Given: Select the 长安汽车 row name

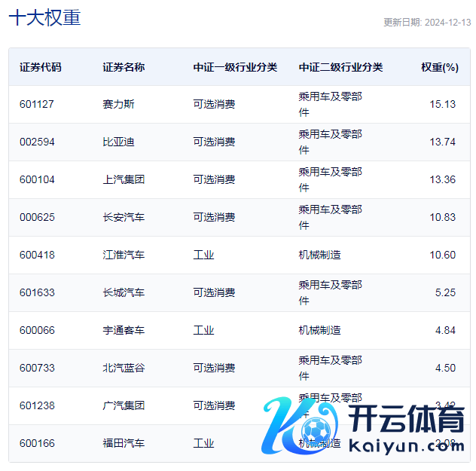Looking at the screenshot, I should pos(124,217).
